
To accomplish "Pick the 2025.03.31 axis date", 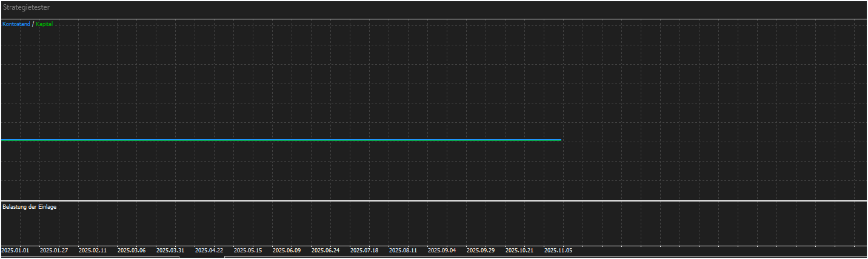I will (170, 250).
